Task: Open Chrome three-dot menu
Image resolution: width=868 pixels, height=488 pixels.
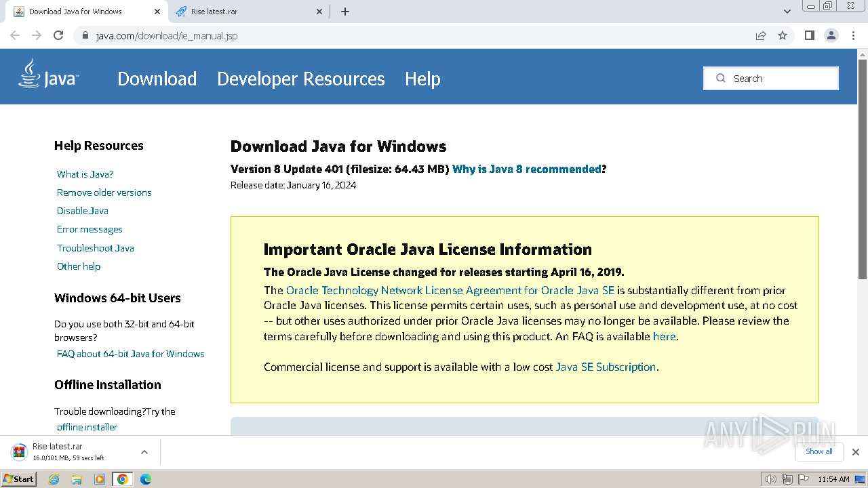Action: (853, 35)
